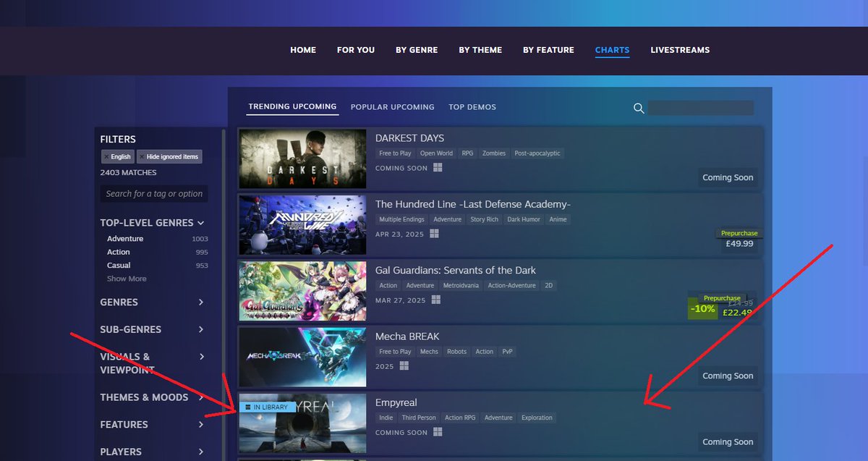The image size is (868, 461).
Task: Open Mecha BREAK title link
Action: 407,337
